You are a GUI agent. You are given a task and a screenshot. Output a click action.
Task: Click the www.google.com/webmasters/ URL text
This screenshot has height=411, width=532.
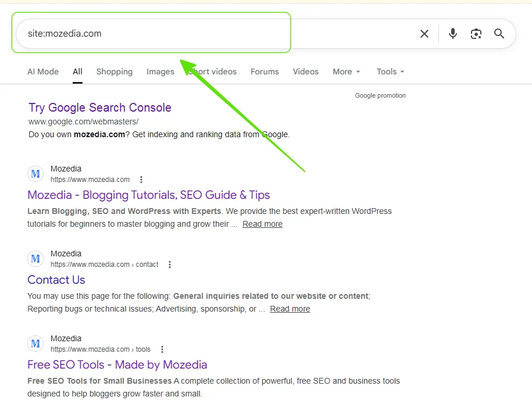tap(84, 121)
